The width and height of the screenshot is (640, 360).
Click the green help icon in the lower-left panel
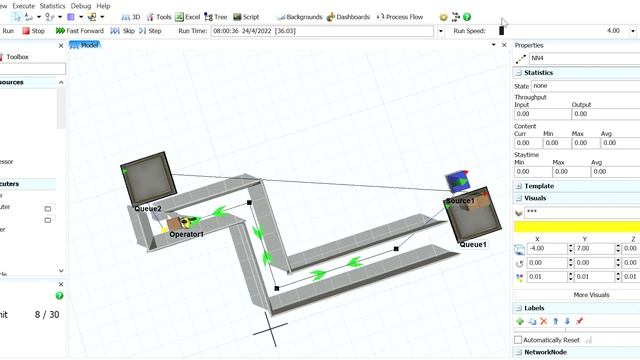pos(59,296)
